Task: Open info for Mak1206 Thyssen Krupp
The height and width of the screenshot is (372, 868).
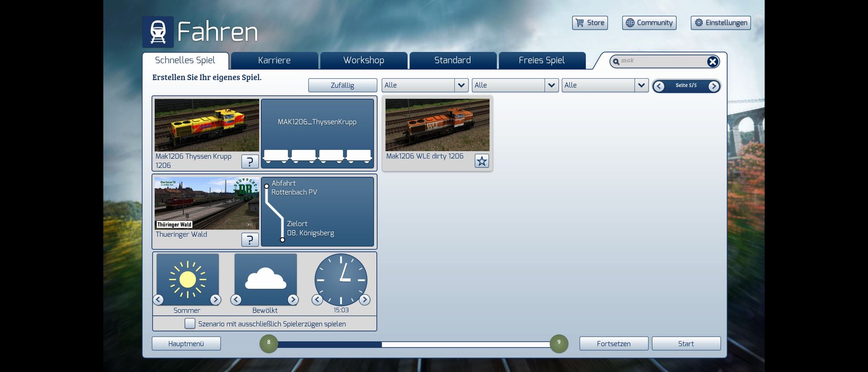Action: click(250, 162)
